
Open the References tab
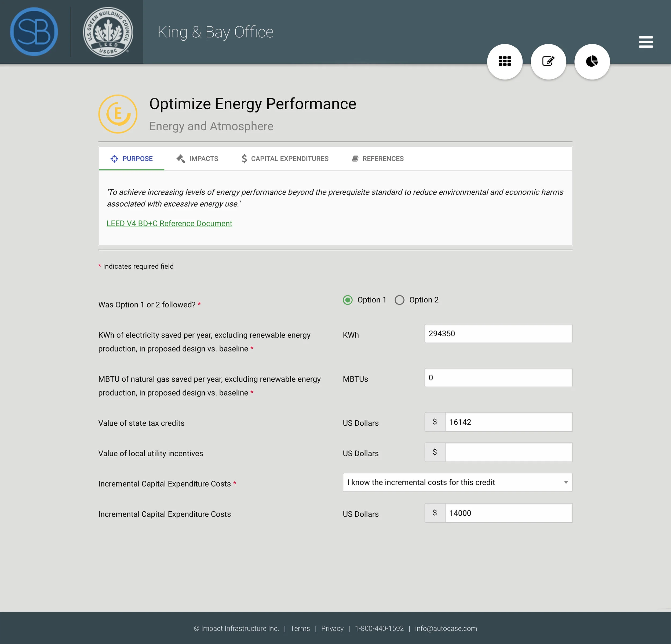(378, 159)
